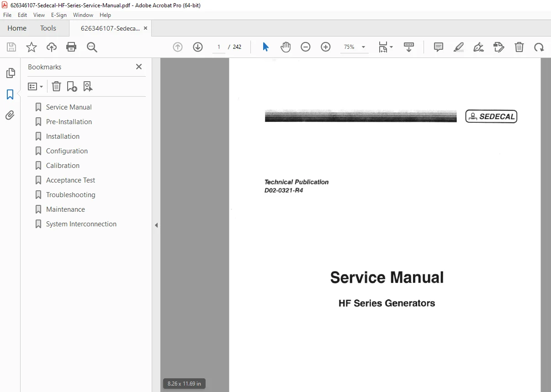Open the Sign document pen tool
The image size is (551, 392).
pos(479,47)
